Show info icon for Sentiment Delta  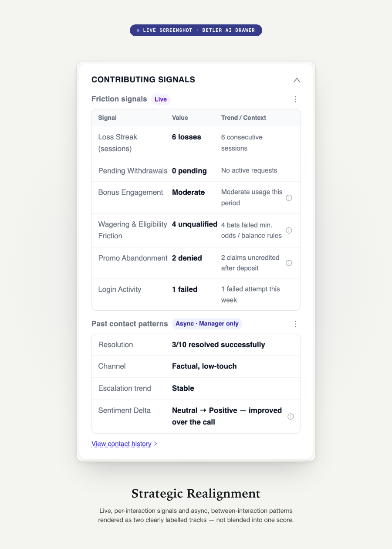point(291,417)
